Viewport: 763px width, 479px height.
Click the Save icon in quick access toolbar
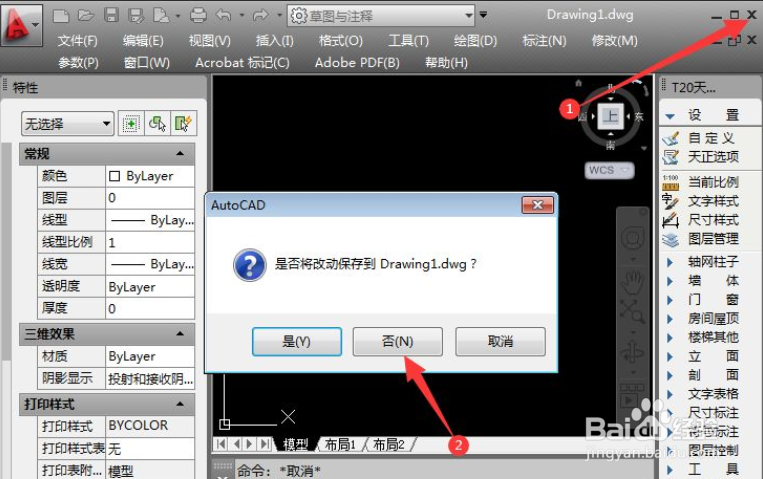click(111, 16)
